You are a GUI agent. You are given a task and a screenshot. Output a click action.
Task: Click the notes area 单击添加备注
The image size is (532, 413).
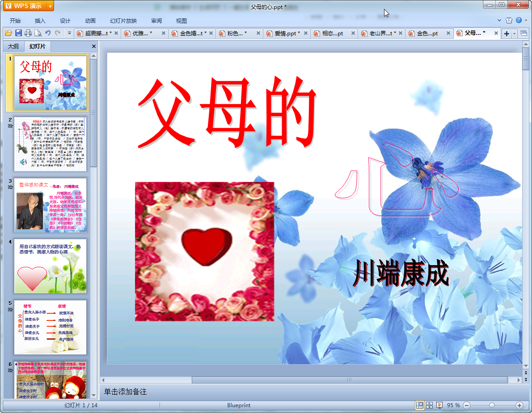click(125, 392)
